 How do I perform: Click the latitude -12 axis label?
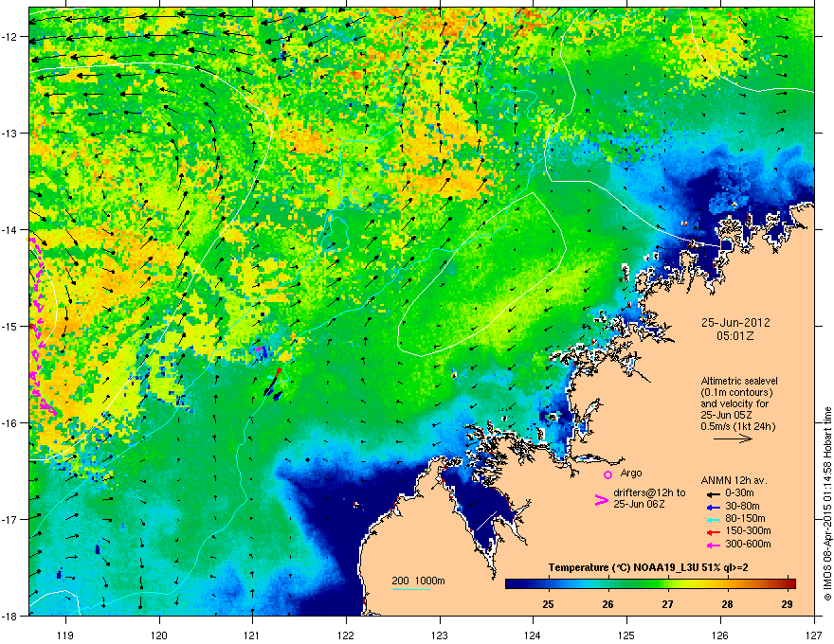[x=10, y=37]
